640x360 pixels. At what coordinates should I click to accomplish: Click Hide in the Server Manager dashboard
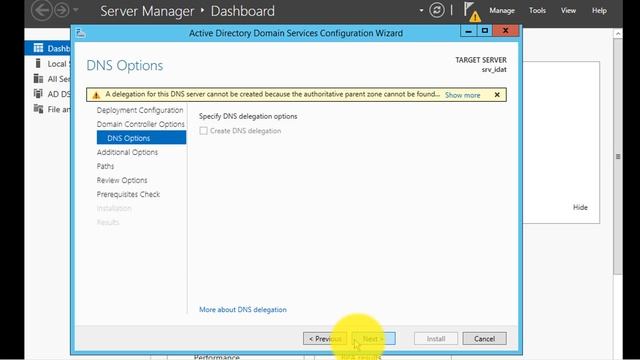580,207
